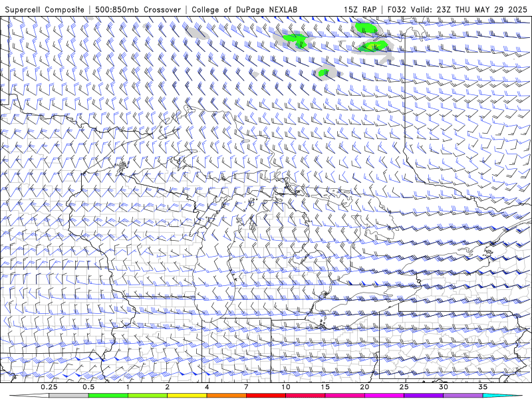Click the 'Supercell Composite' title text
532x399 pixels.
45,9
